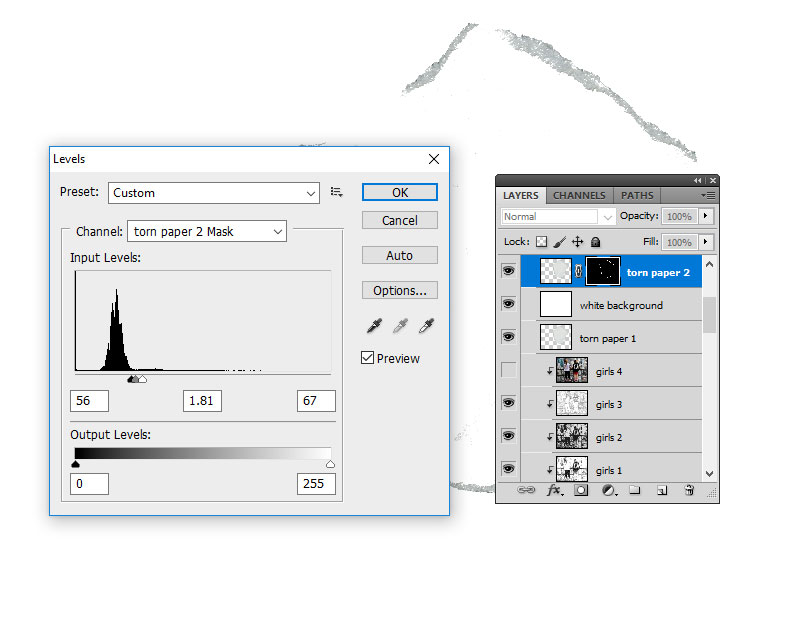Click the output levels white slider
Viewport: 800px width, 636px height.
(331, 464)
